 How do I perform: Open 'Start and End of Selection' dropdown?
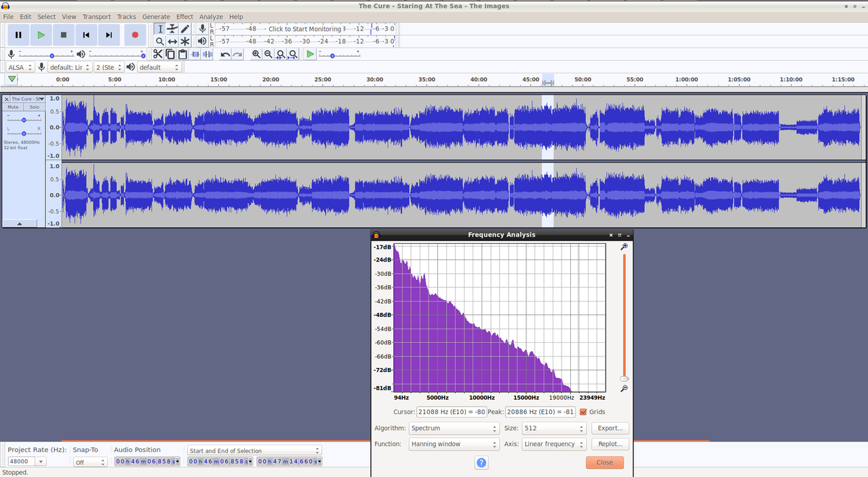coord(254,451)
